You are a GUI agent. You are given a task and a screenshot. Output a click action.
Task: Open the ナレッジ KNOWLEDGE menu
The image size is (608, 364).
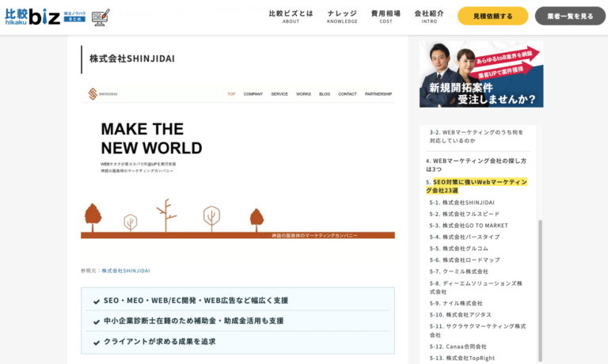point(342,17)
